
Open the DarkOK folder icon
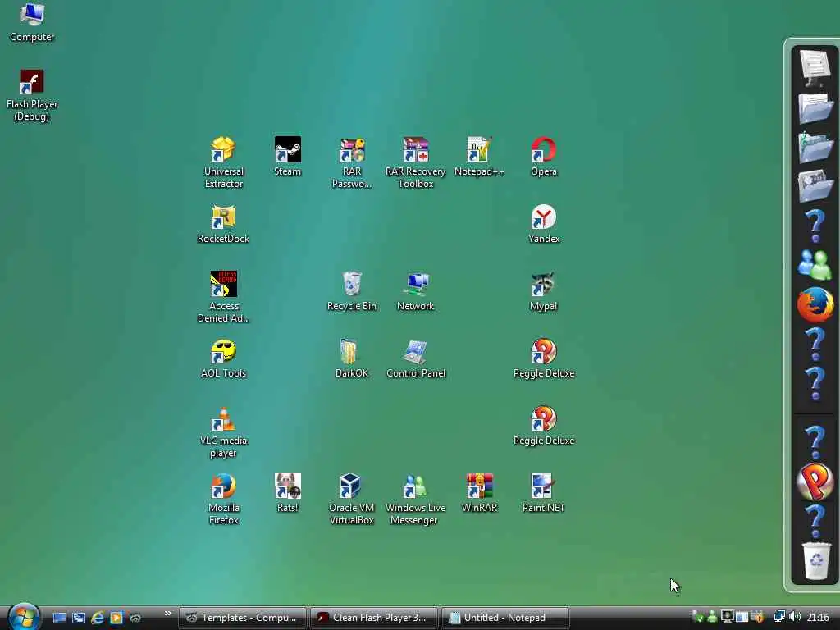tap(351, 358)
